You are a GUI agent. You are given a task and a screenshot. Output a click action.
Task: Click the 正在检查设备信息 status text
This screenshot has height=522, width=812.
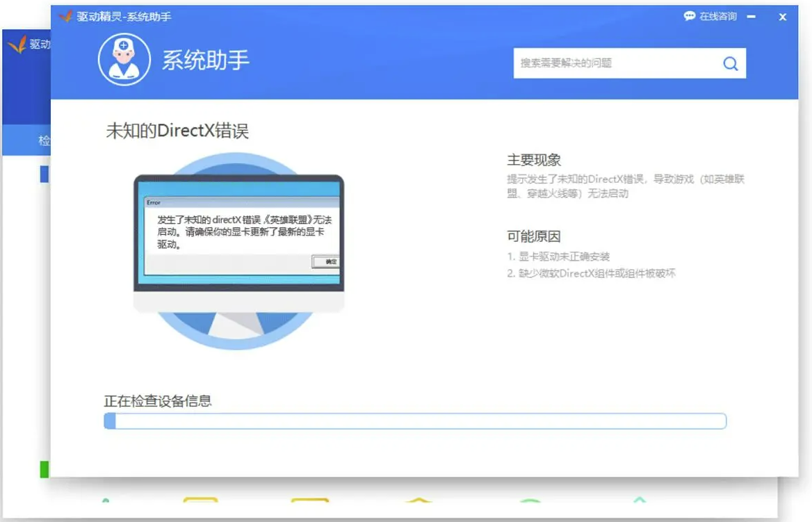[158, 401]
